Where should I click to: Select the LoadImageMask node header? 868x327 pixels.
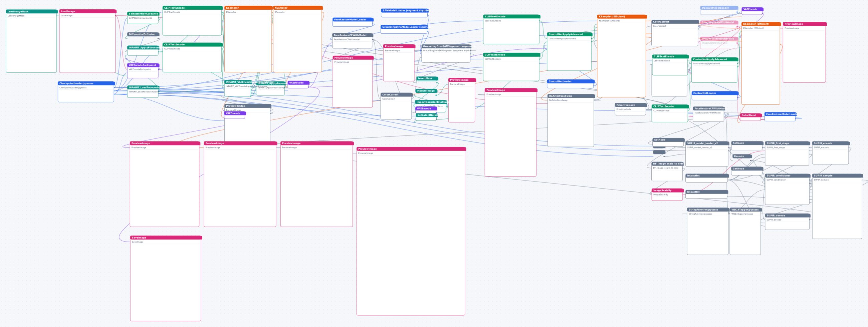[32, 11]
